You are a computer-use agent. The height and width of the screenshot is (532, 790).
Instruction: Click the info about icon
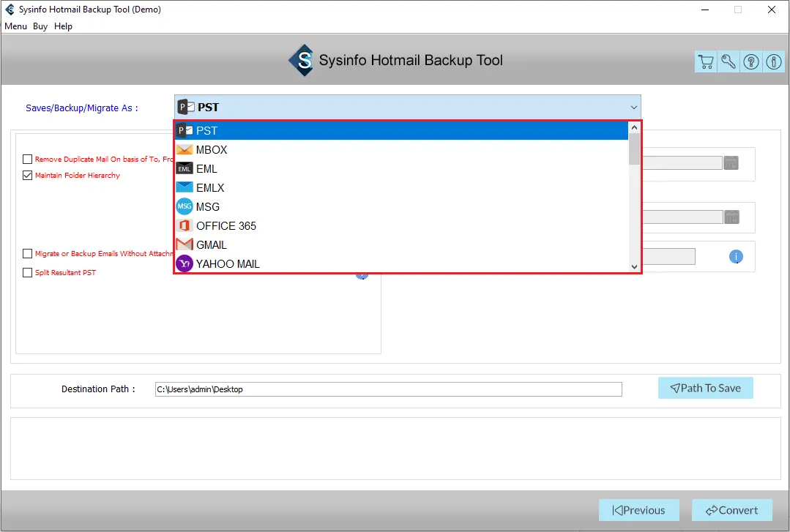point(774,61)
